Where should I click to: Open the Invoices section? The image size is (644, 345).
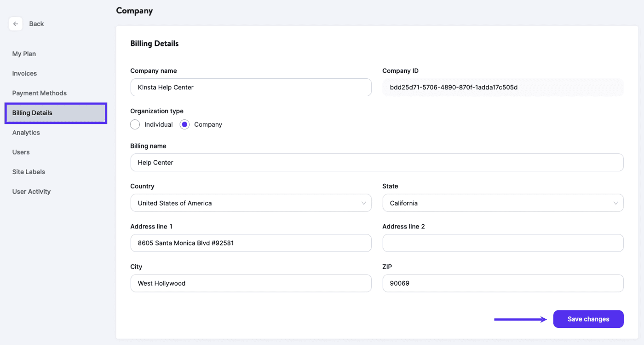(x=24, y=73)
